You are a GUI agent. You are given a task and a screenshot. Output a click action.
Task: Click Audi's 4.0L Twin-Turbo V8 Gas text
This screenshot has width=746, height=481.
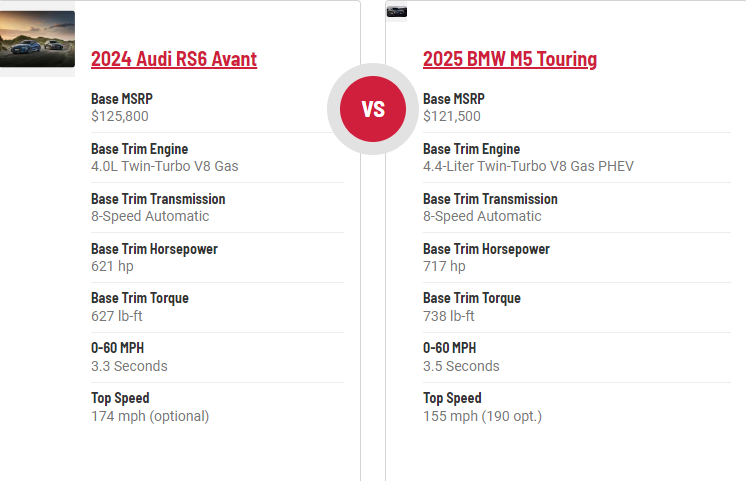point(164,166)
